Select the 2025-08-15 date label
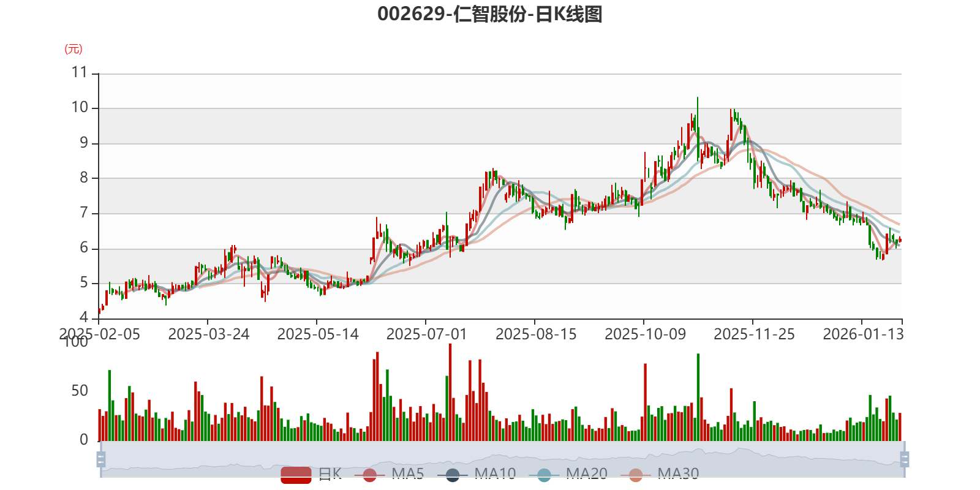This screenshot has height=490, width=980. click(x=536, y=334)
